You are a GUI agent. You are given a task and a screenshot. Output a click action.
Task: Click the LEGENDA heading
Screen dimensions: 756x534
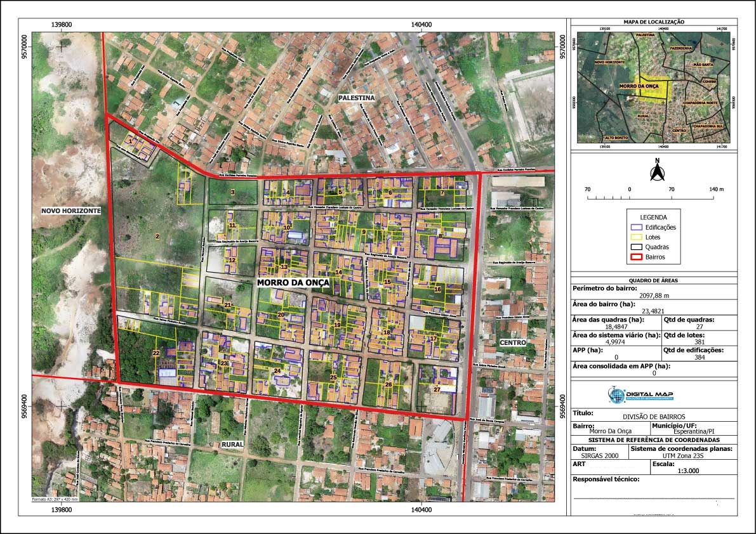click(653, 217)
